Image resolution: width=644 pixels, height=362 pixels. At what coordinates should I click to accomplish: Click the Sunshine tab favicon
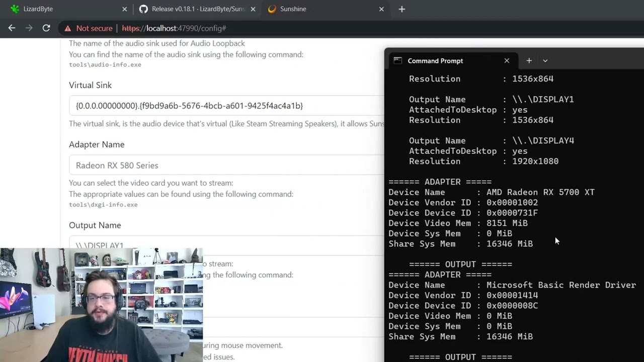click(272, 9)
